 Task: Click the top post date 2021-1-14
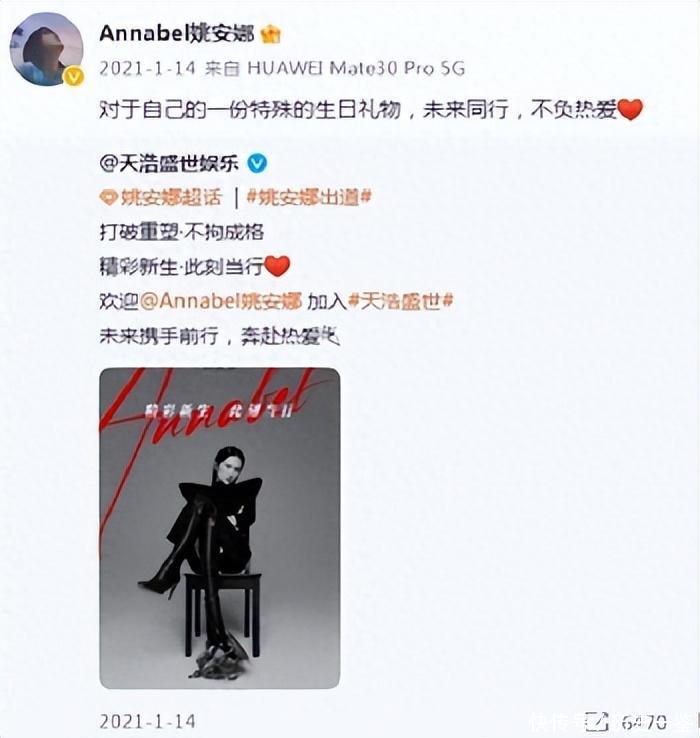tap(147, 69)
